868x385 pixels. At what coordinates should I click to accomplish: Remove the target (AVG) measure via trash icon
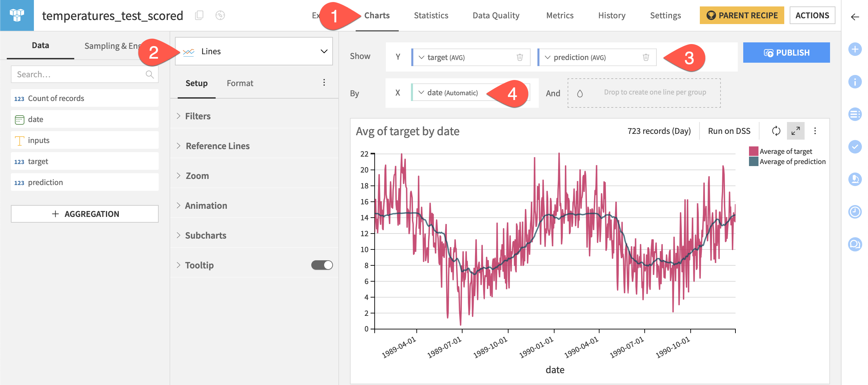519,57
